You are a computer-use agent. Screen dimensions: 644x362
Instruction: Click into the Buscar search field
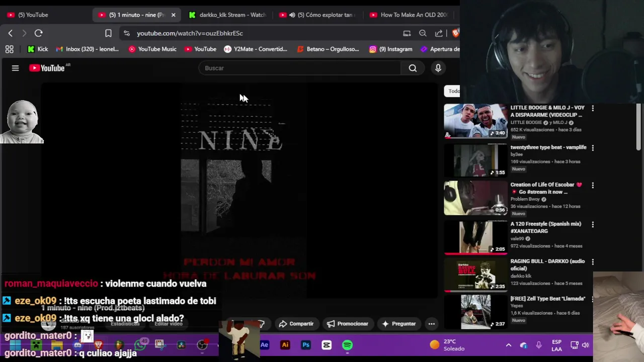300,68
